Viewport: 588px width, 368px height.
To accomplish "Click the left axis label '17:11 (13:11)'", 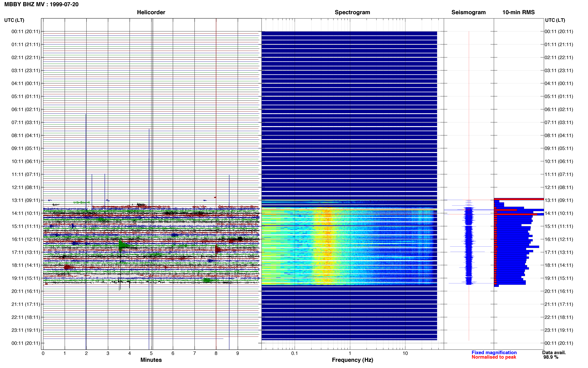I will (x=26, y=252).
